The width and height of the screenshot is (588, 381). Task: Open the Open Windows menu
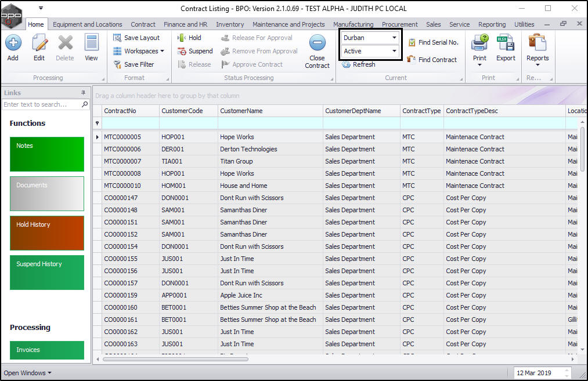(27, 373)
